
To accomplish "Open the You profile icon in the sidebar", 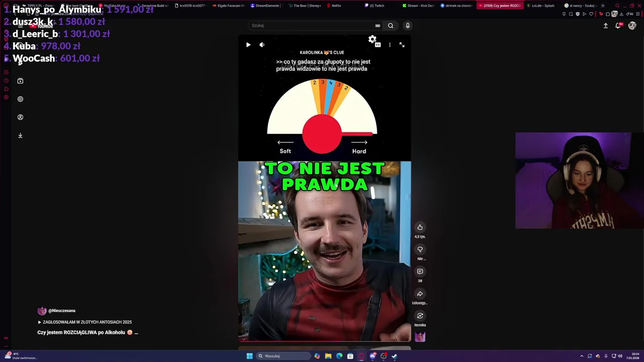I will tap(20, 117).
